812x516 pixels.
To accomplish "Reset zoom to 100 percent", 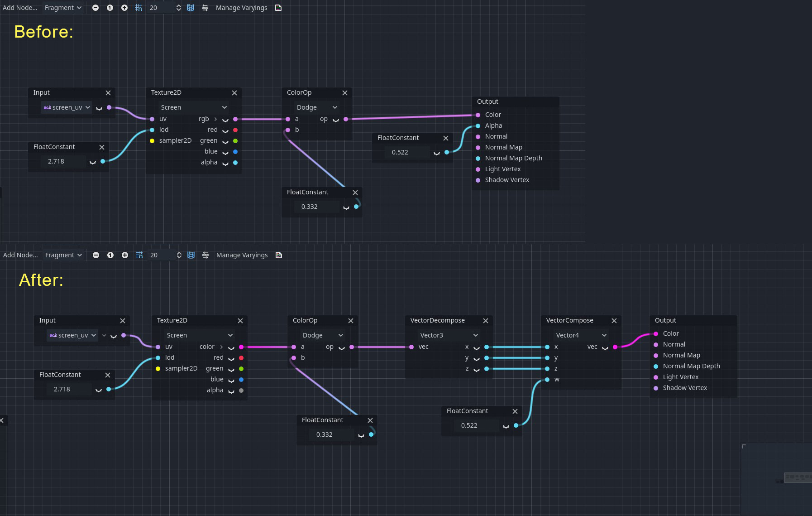I will [110, 8].
